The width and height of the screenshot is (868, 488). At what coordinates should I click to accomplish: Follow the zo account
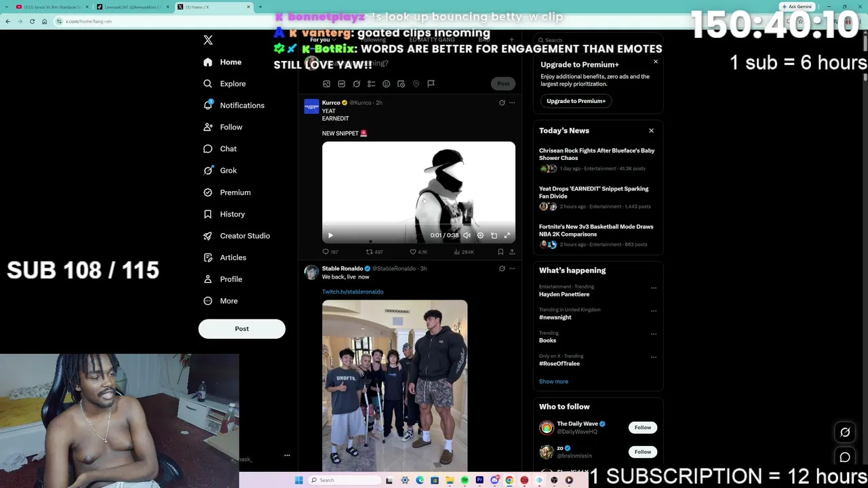643,452
